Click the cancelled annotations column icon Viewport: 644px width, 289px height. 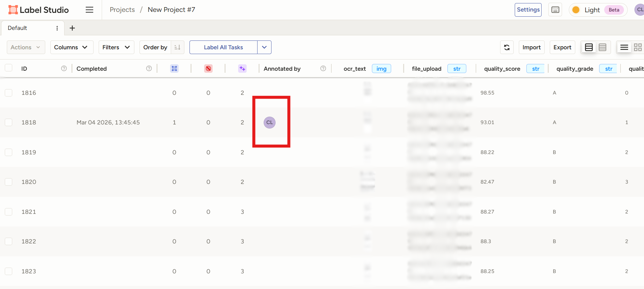click(208, 69)
